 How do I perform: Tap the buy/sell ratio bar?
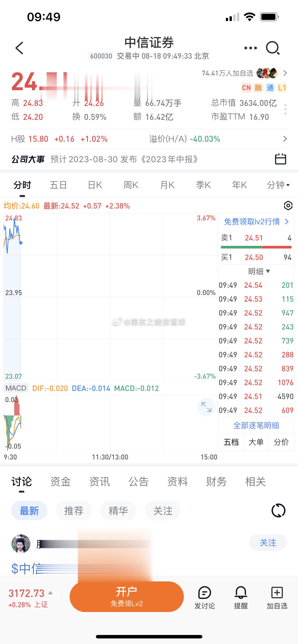coord(256,247)
